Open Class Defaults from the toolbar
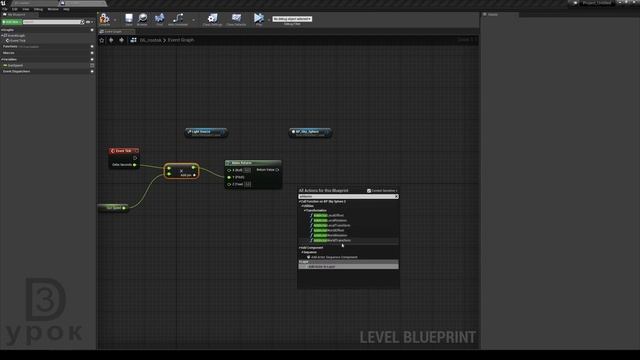Viewport: 640px width, 360px height. point(236,18)
